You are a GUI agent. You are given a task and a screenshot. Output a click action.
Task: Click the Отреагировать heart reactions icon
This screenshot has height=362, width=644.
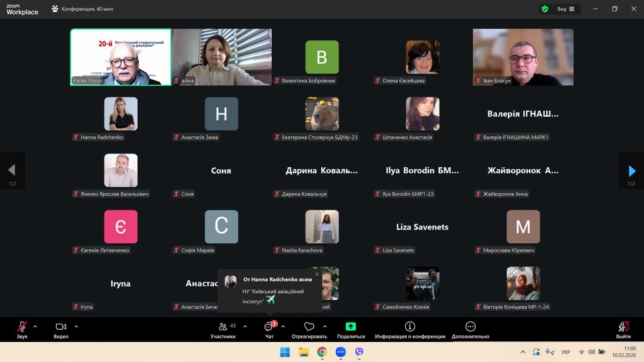[309, 327]
